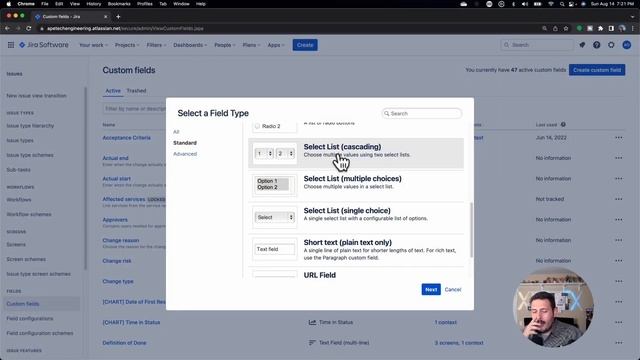The image size is (640, 360).
Task: Expand the Your work dropdown
Action: click(x=93, y=45)
